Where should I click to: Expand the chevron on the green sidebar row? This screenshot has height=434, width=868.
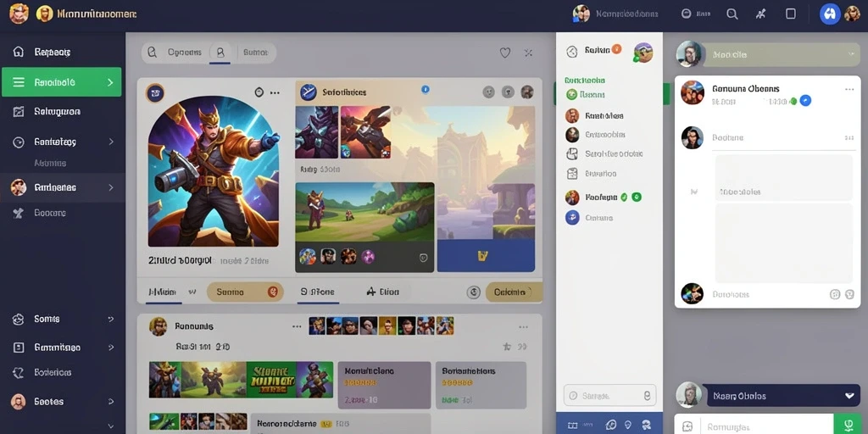click(110, 82)
